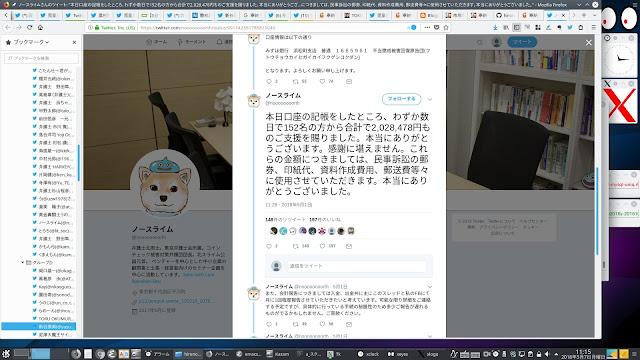Open the Firefox library icon

(506, 27)
